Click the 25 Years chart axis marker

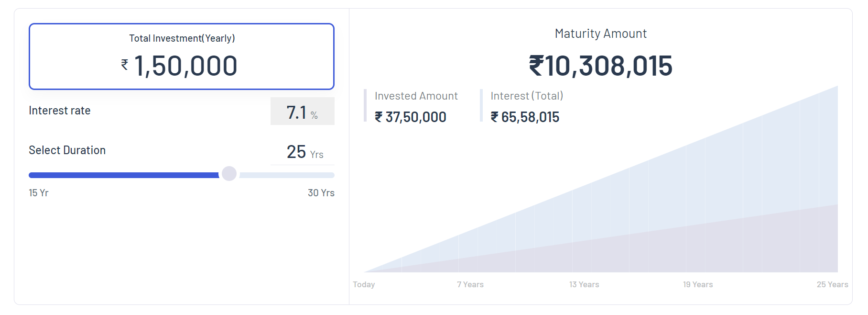[x=832, y=284]
